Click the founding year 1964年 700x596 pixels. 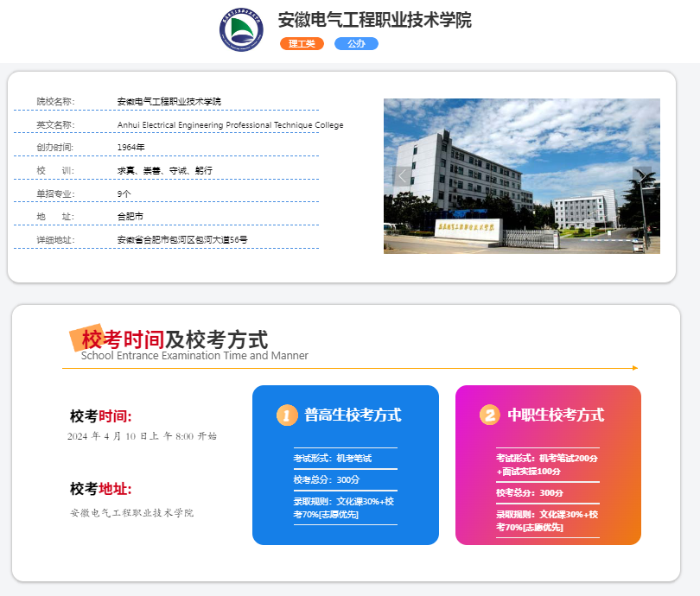(x=130, y=147)
